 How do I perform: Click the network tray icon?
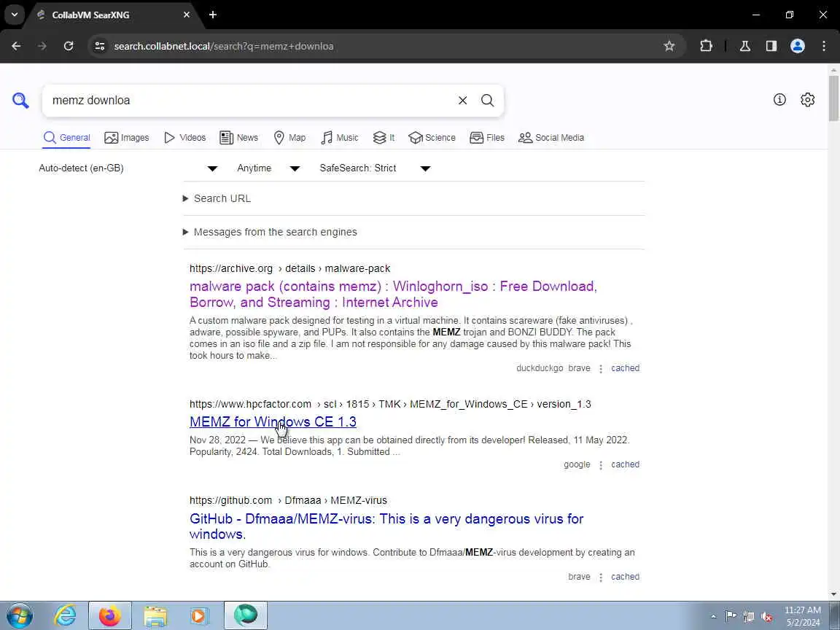coord(748,617)
